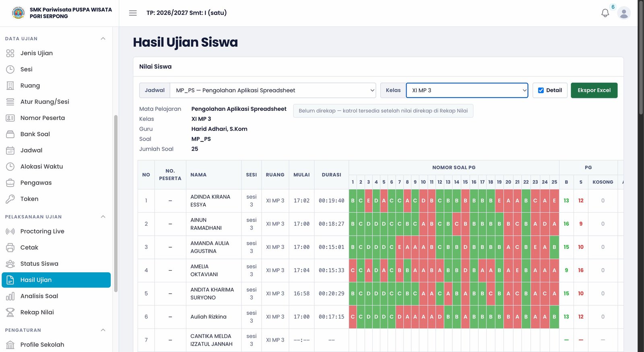This screenshot has width=644, height=352.
Task: Uncheck the Detail checkbox
Action: click(541, 90)
